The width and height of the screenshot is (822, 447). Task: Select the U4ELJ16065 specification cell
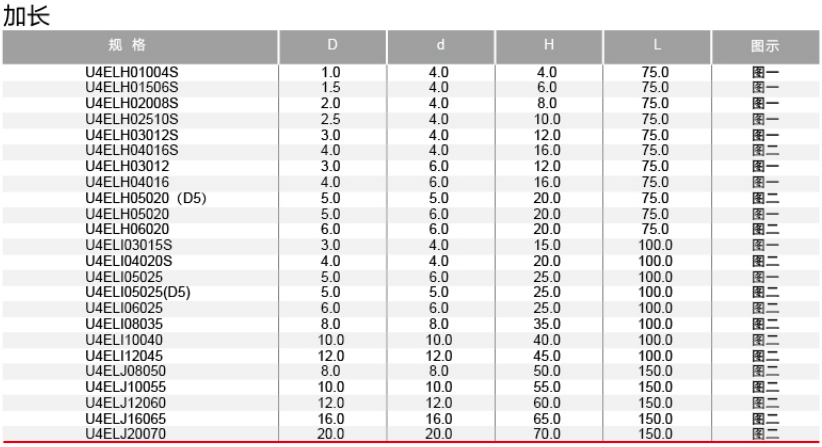click(125, 419)
